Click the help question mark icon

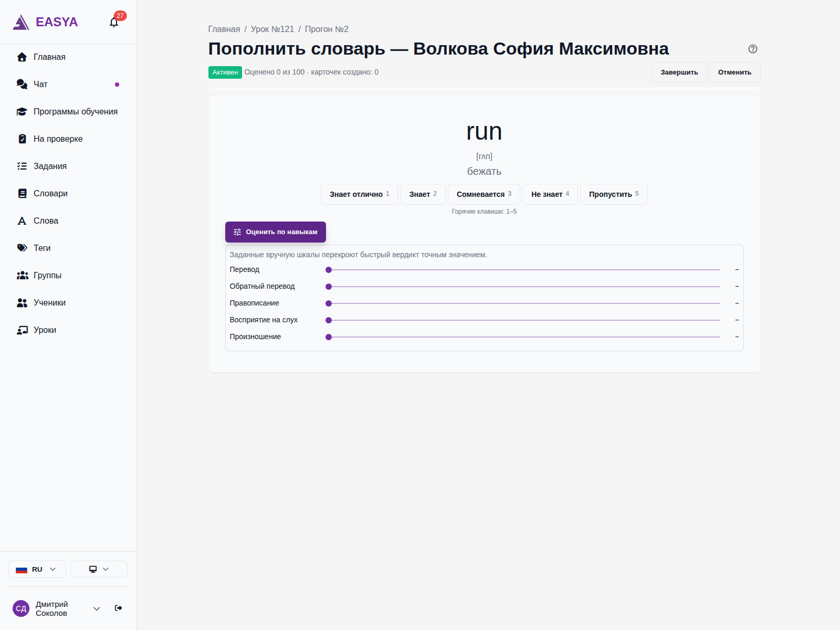point(753,49)
